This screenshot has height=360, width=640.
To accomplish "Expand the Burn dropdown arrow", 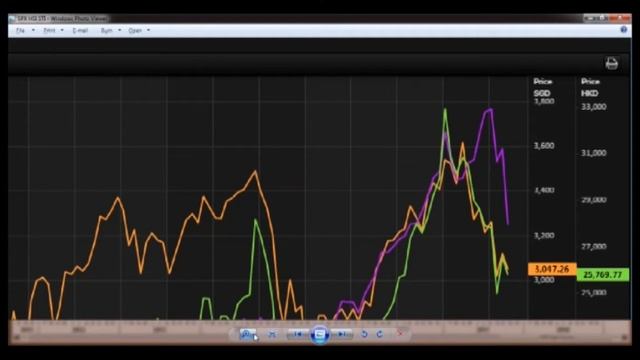I will pos(120,31).
